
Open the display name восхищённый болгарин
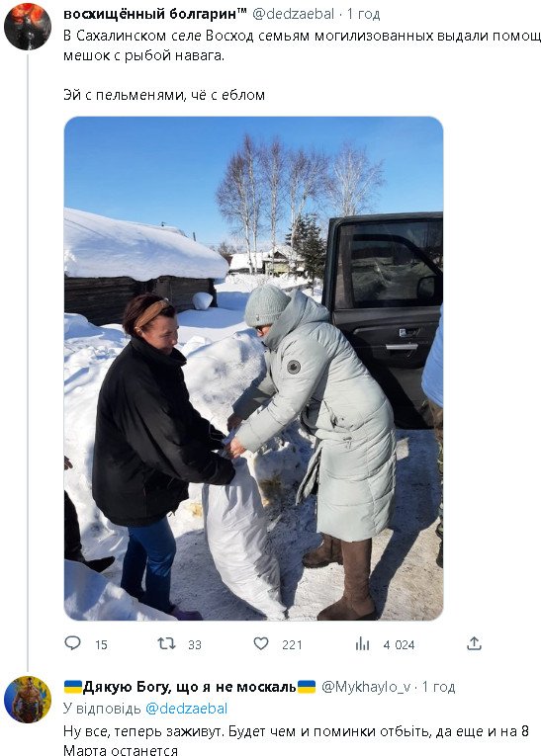tap(155, 14)
